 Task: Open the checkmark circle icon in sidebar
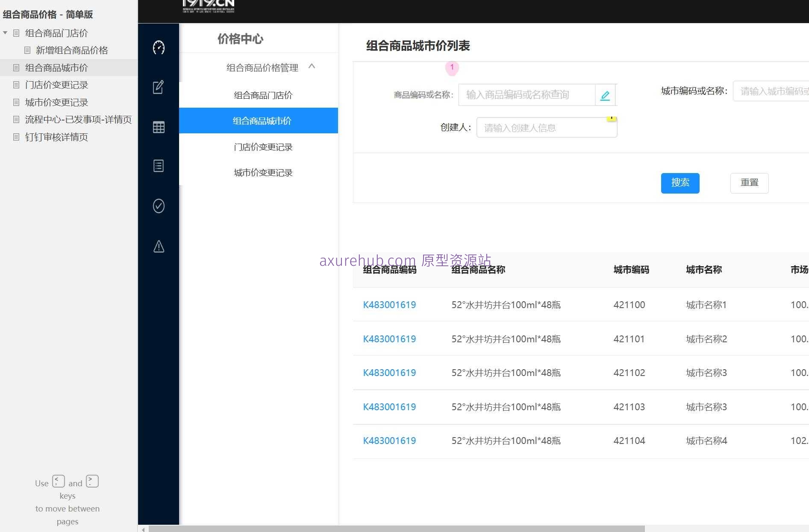click(x=159, y=206)
